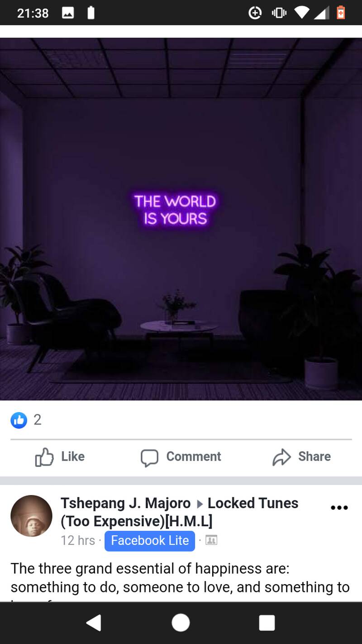Tap Android recent apps square button
The width and height of the screenshot is (362, 644).
[x=267, y=623]
